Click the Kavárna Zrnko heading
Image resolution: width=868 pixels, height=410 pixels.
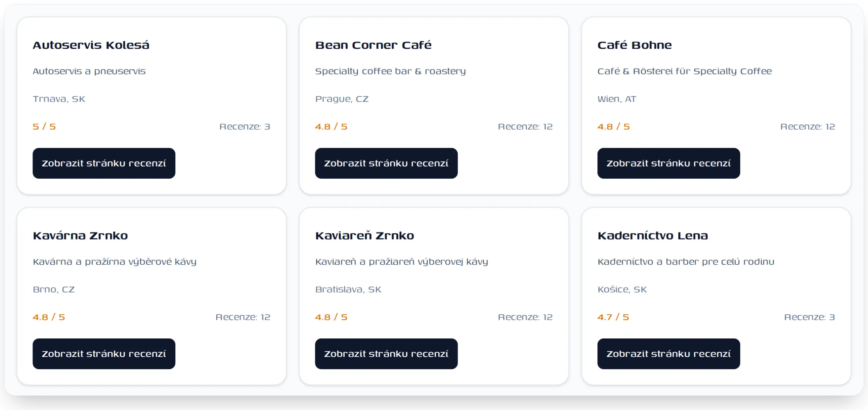pyautogui.click(x=80, y=236)
